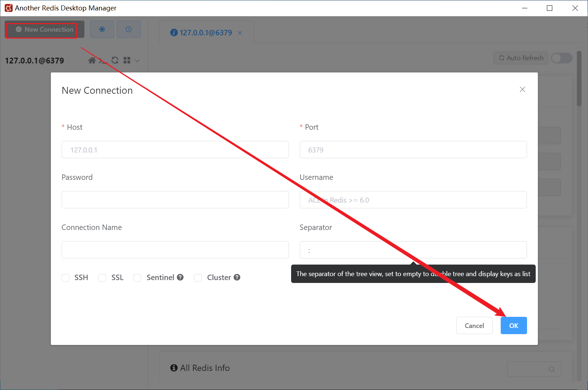The height and width of the screenshot is (390, 588).
Task: Select the Connection Name input
Action: pyautogui.click(x=175, y=250)
